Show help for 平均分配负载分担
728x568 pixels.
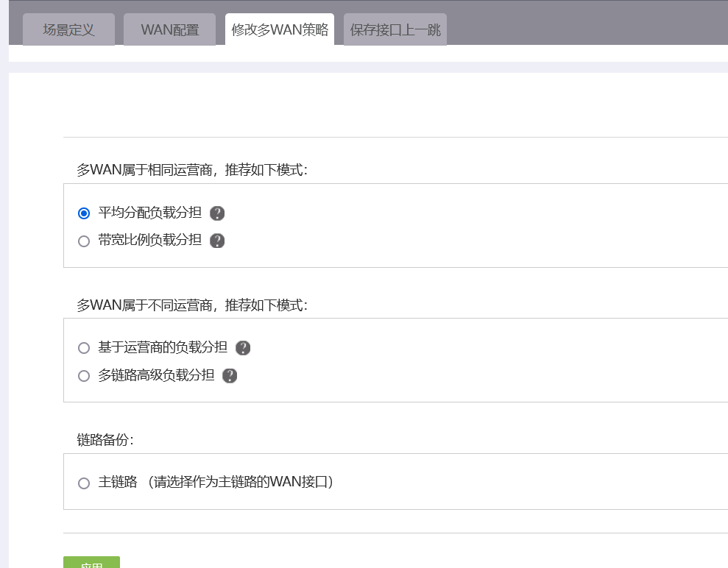tap(217, 213)
